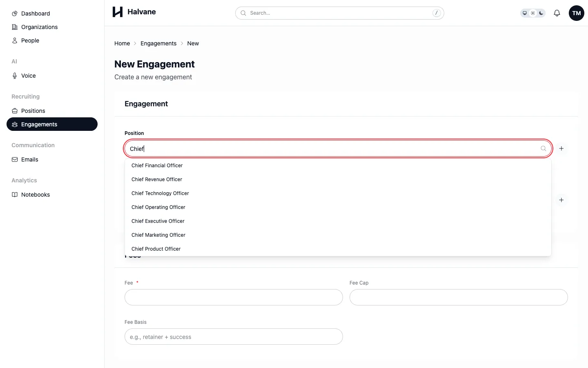The height and width of the screenshot is (368, 588).
Task: Pick Chief Marketing Officer from the dropdown
Action: point(338,235)
